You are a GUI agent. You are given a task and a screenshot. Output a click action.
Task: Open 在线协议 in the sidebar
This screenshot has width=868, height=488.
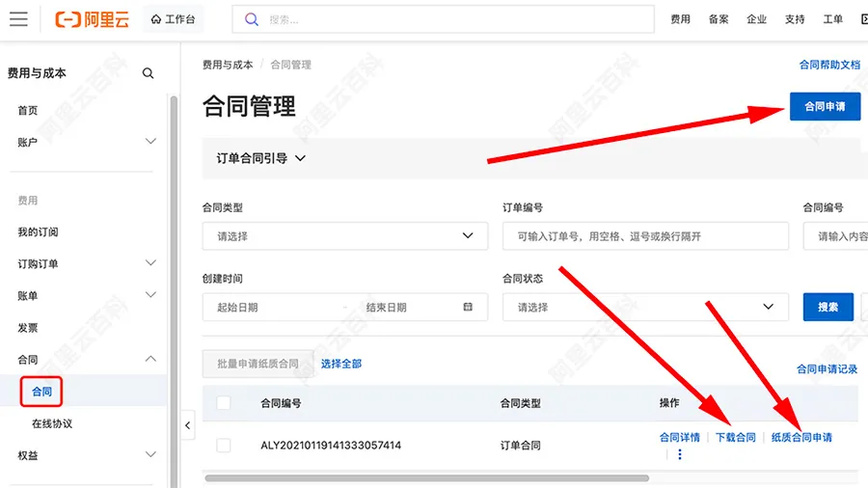[x=52, y=423]
